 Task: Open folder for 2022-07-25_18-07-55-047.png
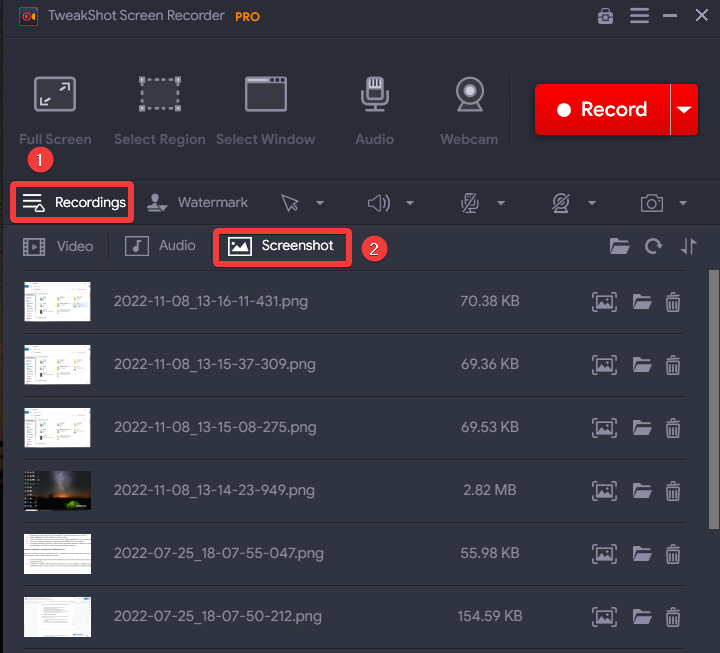[x=642, y=554]
